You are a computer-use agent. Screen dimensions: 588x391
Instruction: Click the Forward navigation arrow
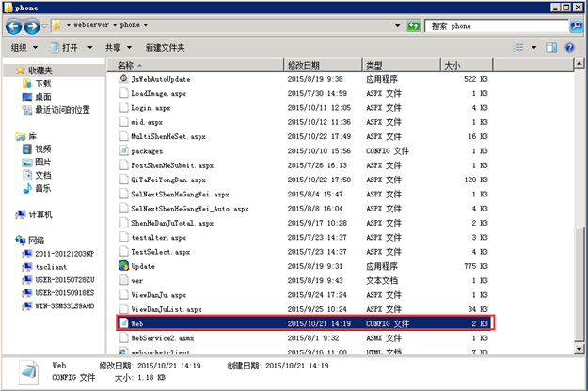(x=34, y=26)
